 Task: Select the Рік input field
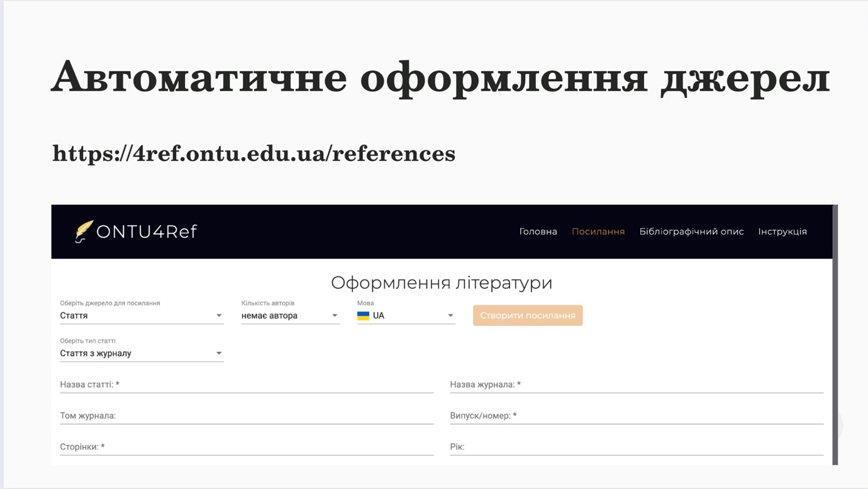(x=637, y=447)
